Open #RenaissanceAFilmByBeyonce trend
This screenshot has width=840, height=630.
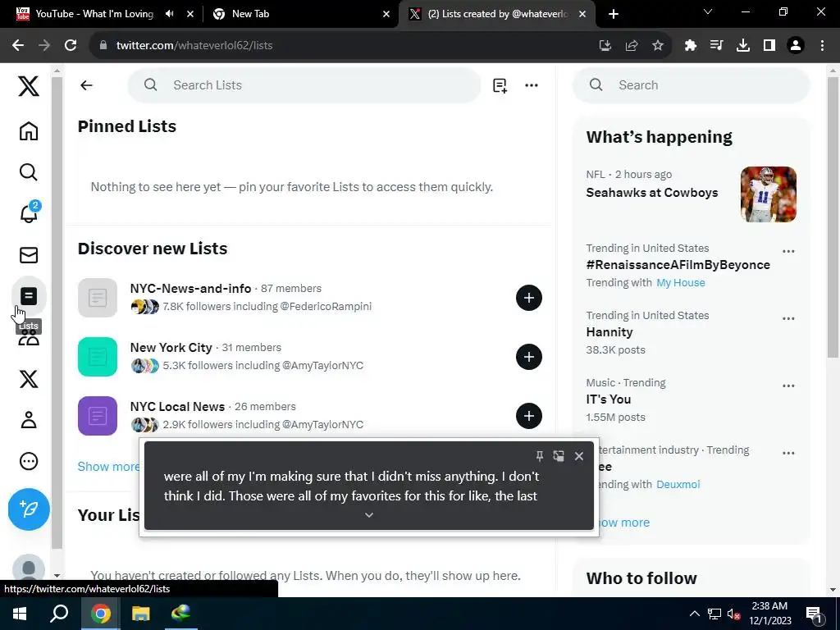(x=678, y=265)
